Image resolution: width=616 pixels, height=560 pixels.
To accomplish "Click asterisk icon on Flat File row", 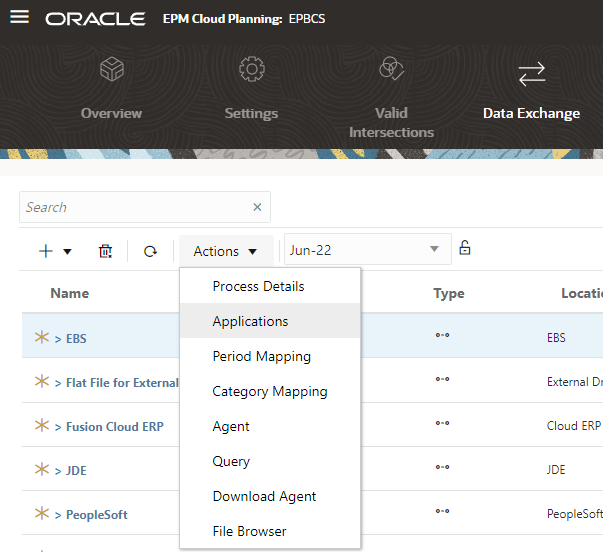I will (42, 381).
